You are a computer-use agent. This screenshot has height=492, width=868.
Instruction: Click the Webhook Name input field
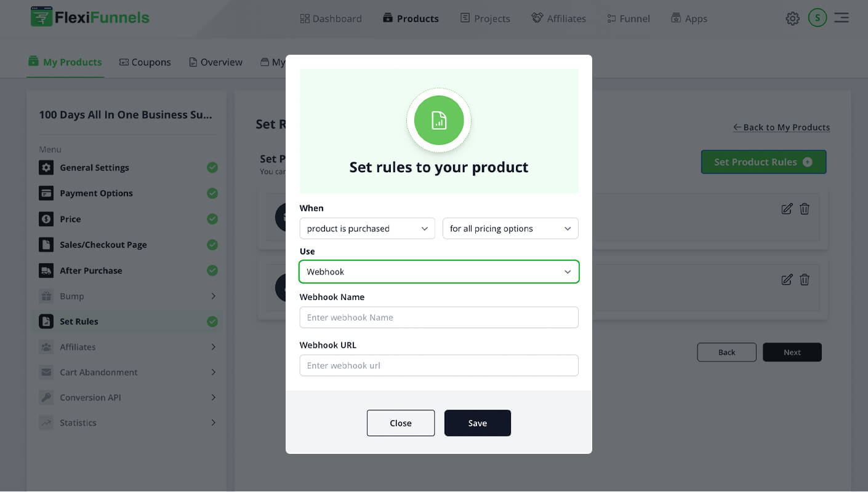[439, 317]
